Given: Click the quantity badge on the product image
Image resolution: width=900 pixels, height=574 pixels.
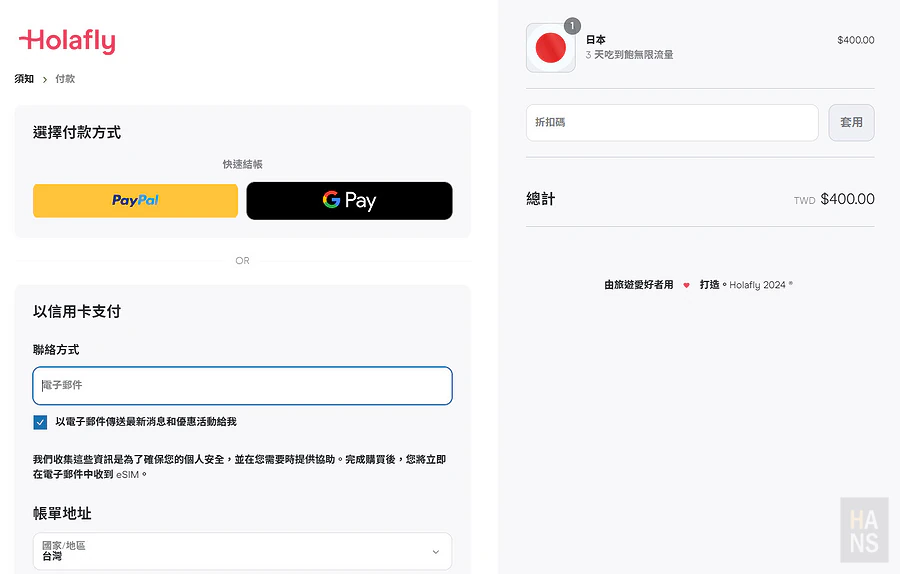Looking at the screenshot, I should (572, 26).
